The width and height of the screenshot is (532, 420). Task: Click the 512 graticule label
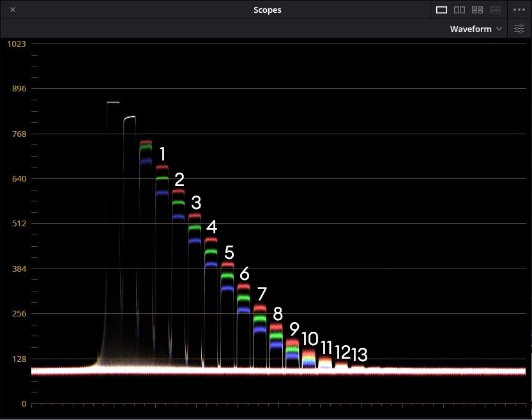click(x=16, y=224)
